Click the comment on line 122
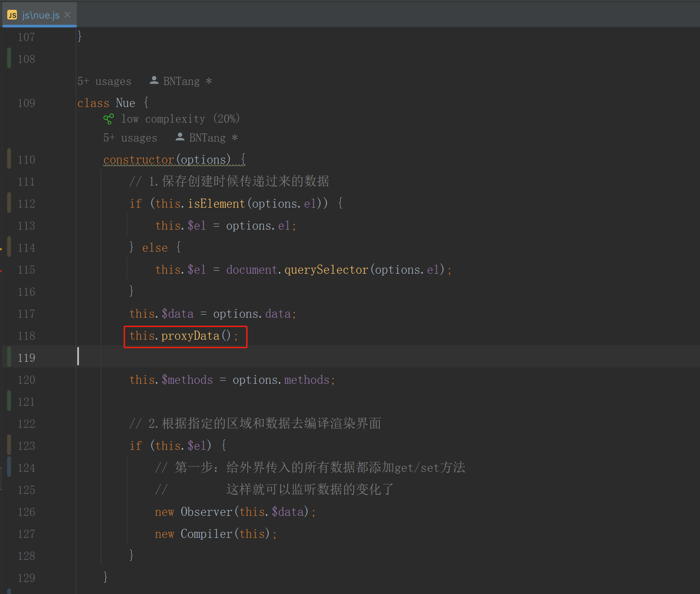This screenshot has width=700, height=594. click(x=255, y=423)
